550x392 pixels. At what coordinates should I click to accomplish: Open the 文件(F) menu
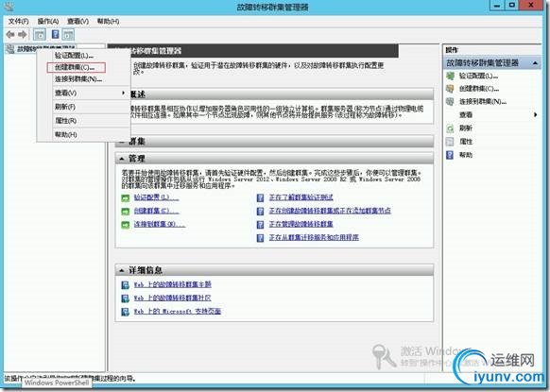18,22
